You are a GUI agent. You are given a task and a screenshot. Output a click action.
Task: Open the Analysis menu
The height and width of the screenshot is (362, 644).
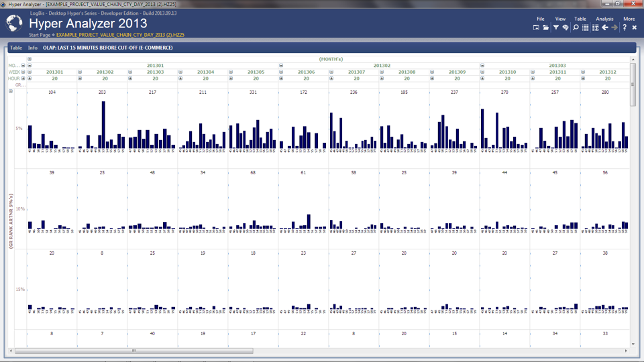(604, 19)
